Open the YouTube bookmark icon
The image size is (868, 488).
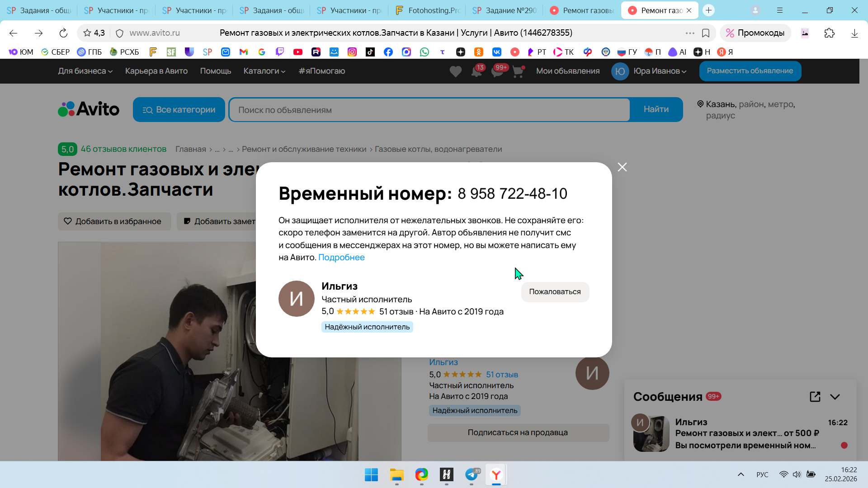[x=297, y=52]
